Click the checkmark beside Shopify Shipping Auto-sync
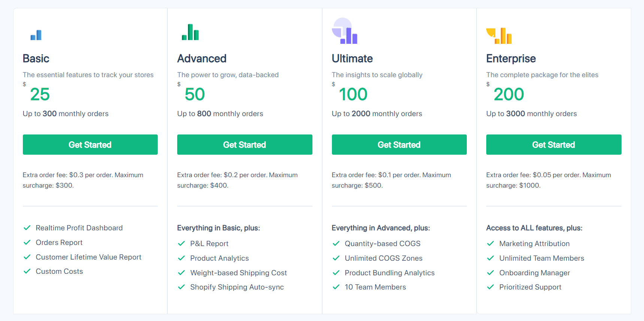 coord(181,287)
